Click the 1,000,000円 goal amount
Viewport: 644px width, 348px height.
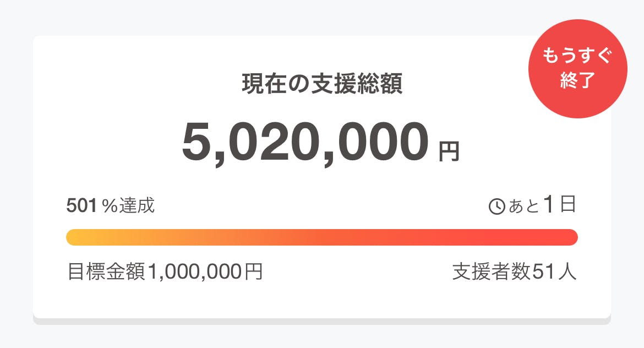click(x=205, y=271)
